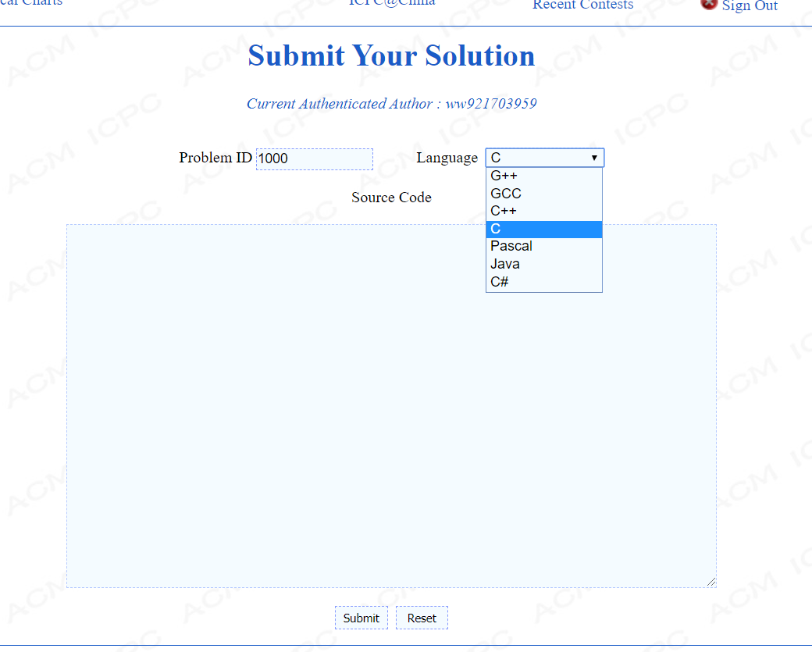Click the author name ww921703959 text
Viewport: 812px width, 652px height.
click(491, 104)
